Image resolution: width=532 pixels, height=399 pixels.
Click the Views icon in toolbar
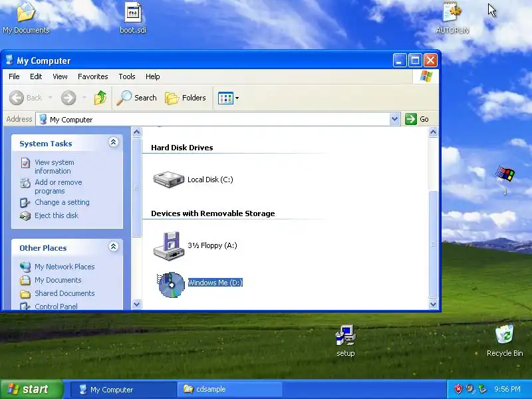coord(225,98)
